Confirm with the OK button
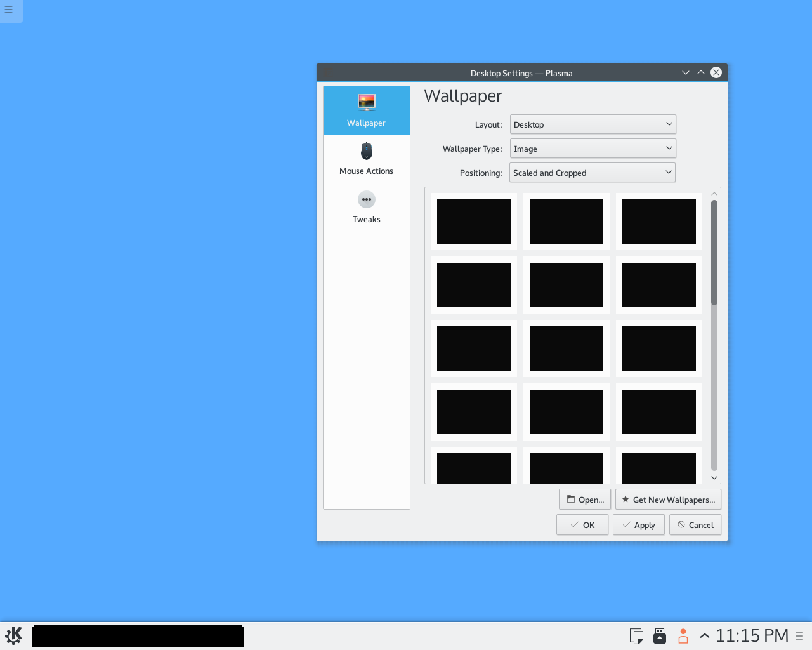The height and width of the screenshot is (650, 812). coord(582,525)
